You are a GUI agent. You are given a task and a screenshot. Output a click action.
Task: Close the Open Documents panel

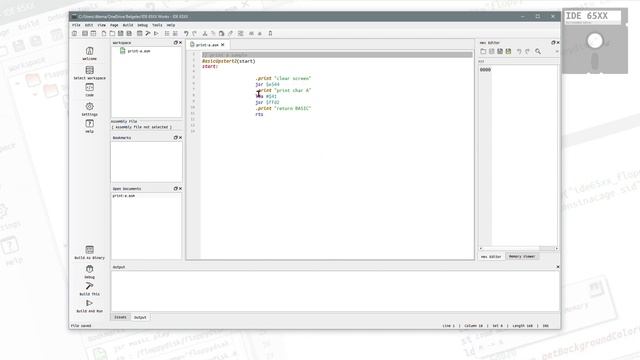180,189
